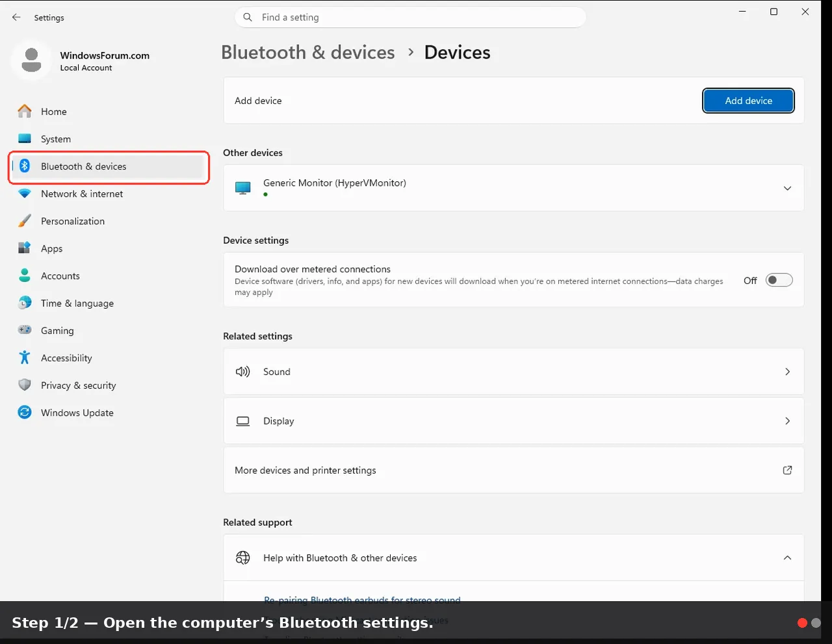Viewport: 832px width, 644px height.
Task: Click the Accessibility figure icon
Action: pyautogui.click(x=25, y=358)
